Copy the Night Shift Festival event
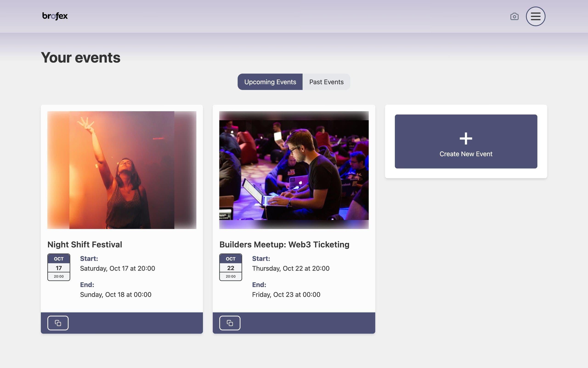 (58, 323)
